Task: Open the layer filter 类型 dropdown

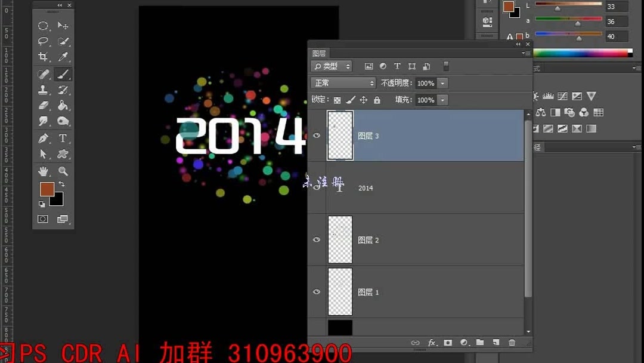Action: [x=331, y=66]
